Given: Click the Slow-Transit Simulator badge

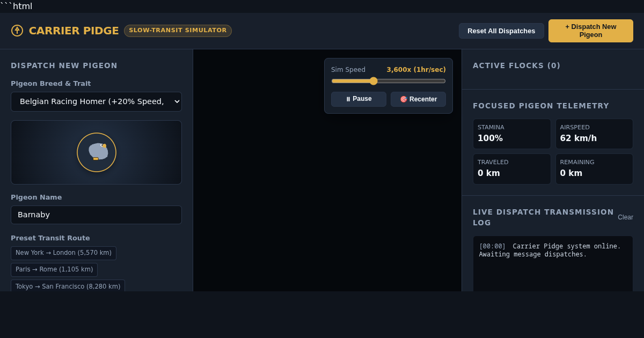Looking at the screenshot, I should pos(178,31).
